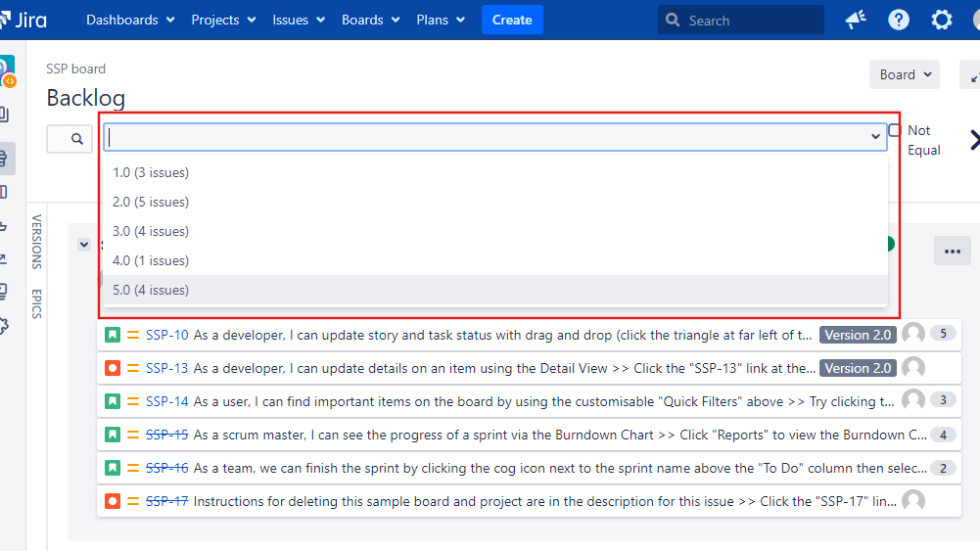Open Jira administration gear icon

click(x=941, y=20)
